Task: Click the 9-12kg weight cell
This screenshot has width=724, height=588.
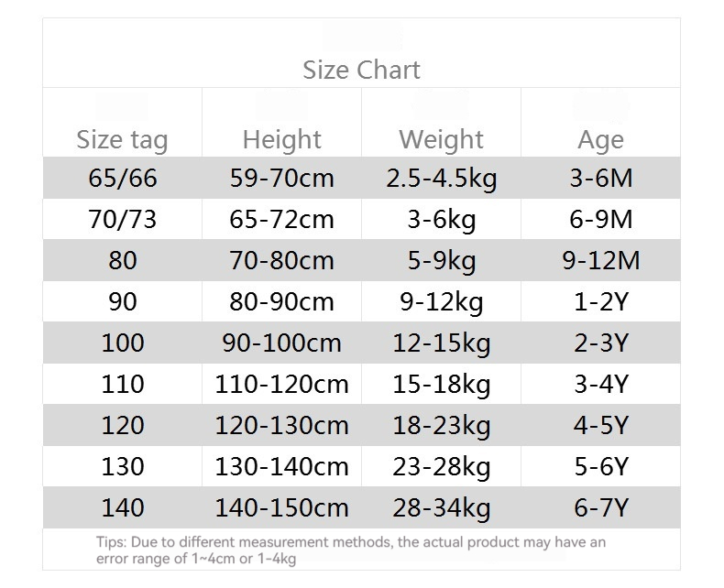Action: [x=441, y=301]
